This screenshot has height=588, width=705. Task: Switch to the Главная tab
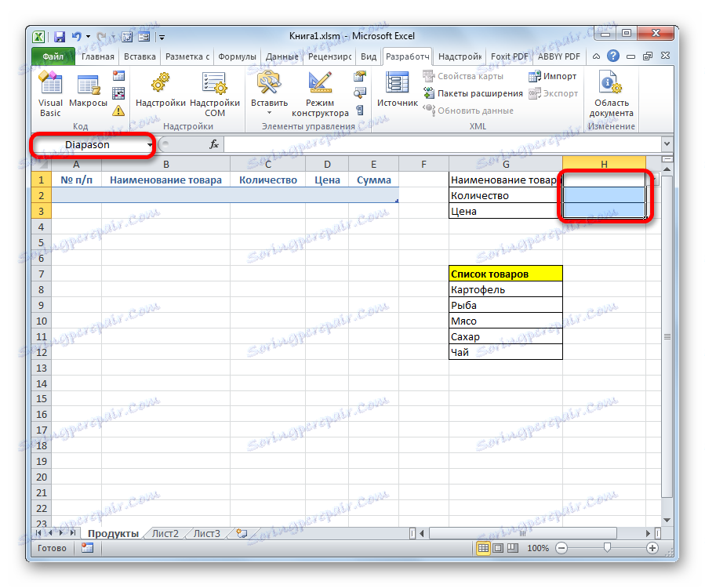tap(97, 56)
